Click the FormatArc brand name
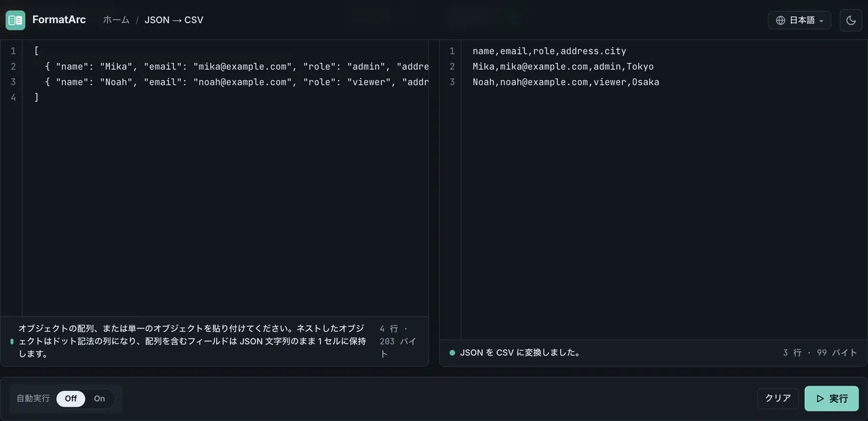Viewport: 868px width, 421px height. (59, 20)
